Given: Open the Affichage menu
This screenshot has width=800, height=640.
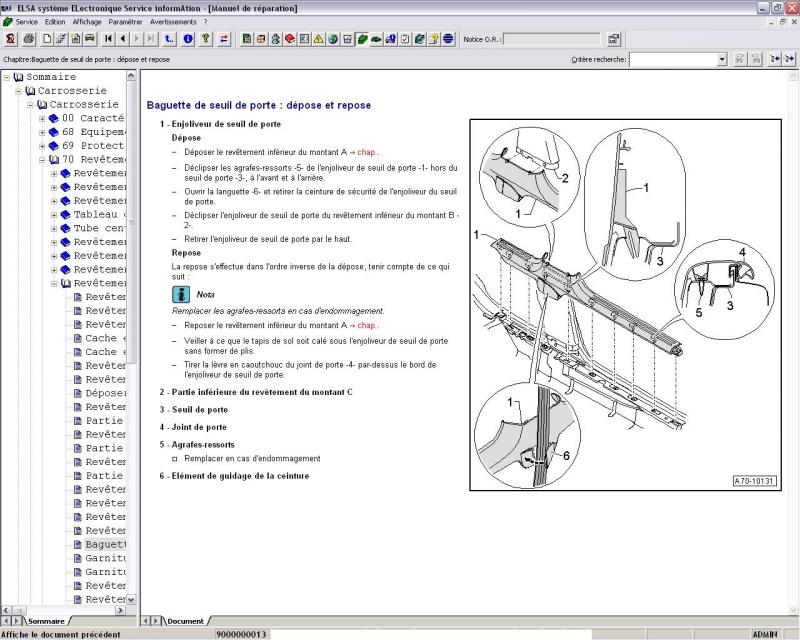Looking at the screenshot, I should pyautogui.click(x=87, y=22).
